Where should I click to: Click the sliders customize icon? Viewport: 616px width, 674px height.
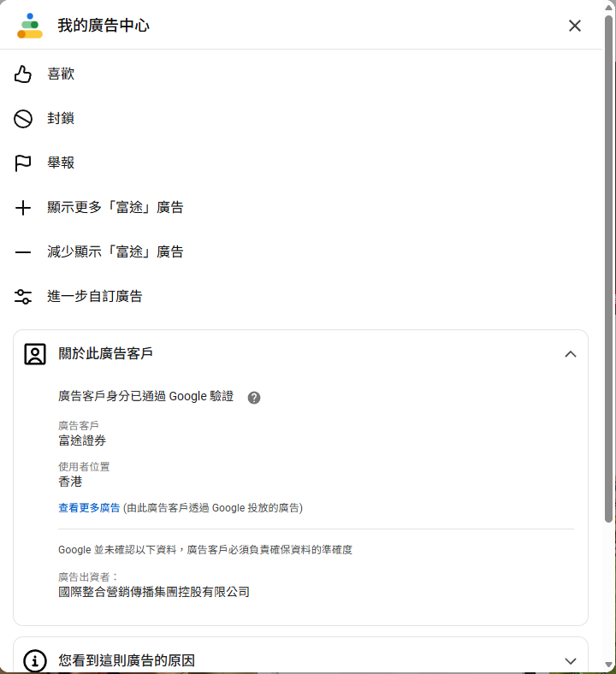(x=23, y=297)
